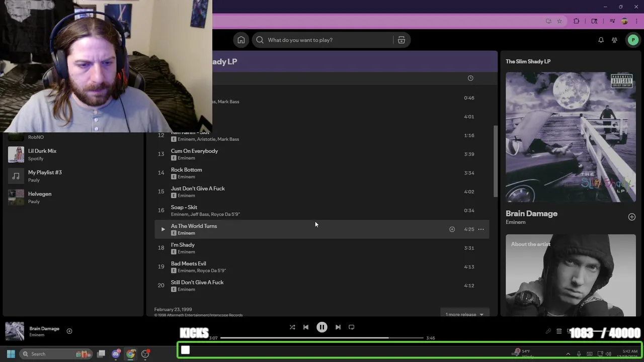
Task: Open the Chrome profile picture
Action: click(x=624, y=21)
